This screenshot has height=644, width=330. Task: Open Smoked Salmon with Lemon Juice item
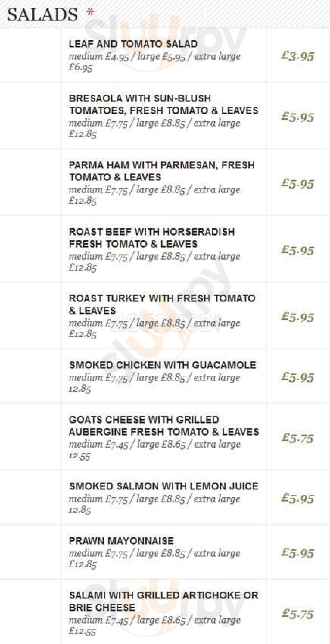pos(164,486)
